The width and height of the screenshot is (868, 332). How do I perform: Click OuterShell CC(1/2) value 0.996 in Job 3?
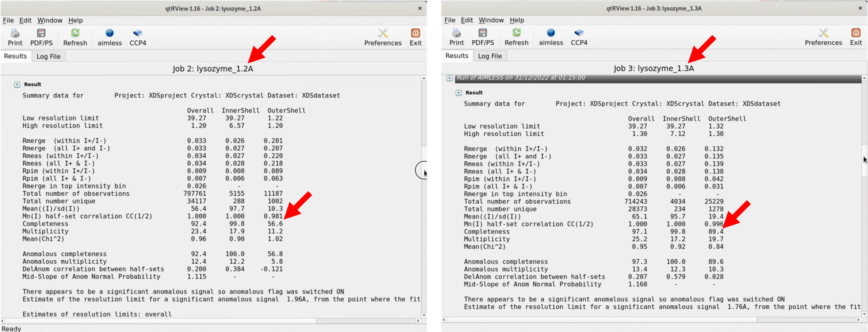pyautogui.click(x=714, y=224)
